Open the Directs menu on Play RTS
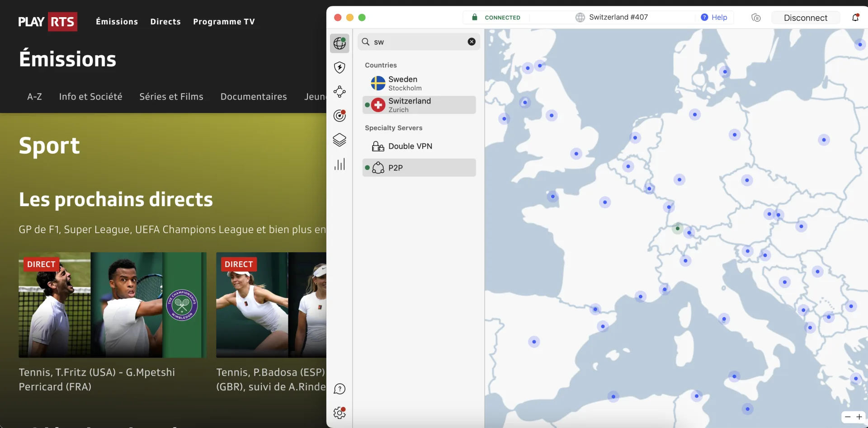Screen dimensions: 868x428 (x=165, y=21)
